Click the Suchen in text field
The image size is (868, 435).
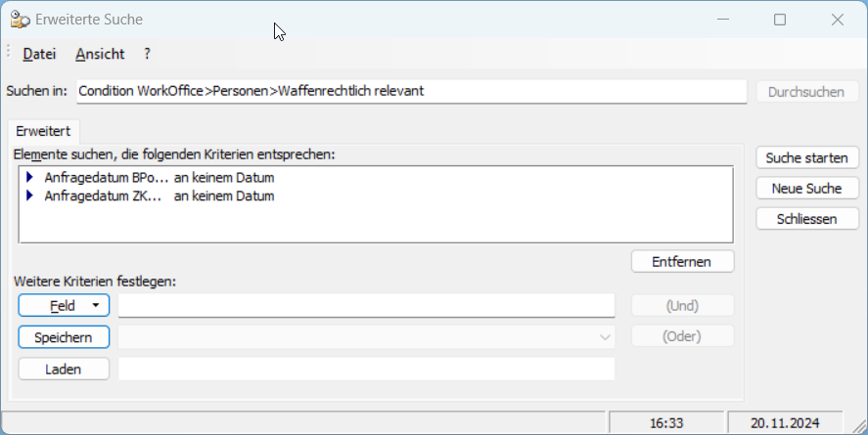(x=411, y=91)
